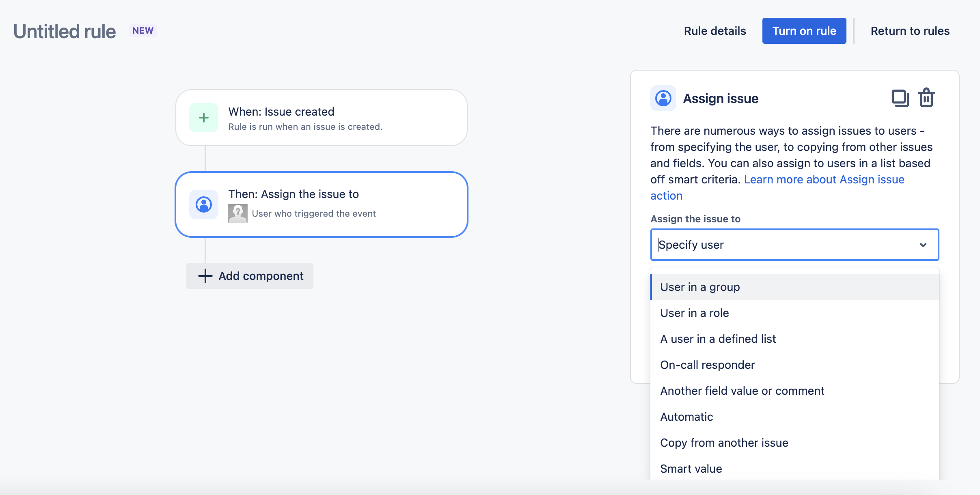Screen dimensions: 980x495
Task: Select 'On-call responder' from assignment list
Action: click(707, 364)
